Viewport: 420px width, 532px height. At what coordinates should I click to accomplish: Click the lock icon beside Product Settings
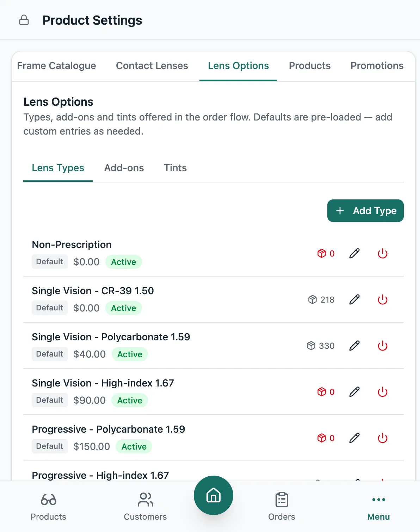click(x=24, y=20)
